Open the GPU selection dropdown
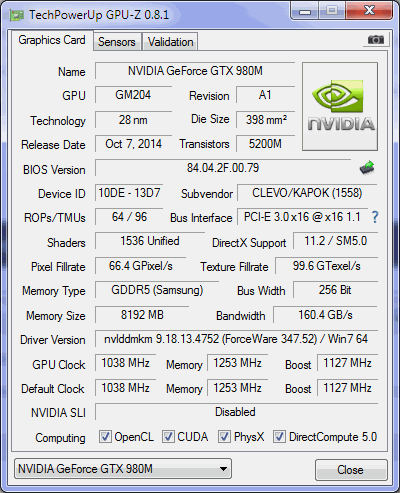Image resolution: width=400 pixels, height=493 pixels. (x=123, y=469)
